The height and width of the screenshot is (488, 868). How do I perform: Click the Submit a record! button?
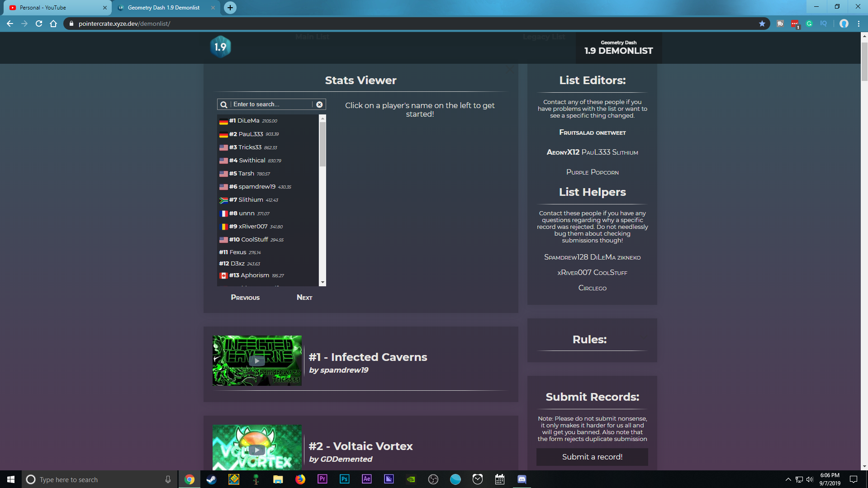tap(592, 457)
